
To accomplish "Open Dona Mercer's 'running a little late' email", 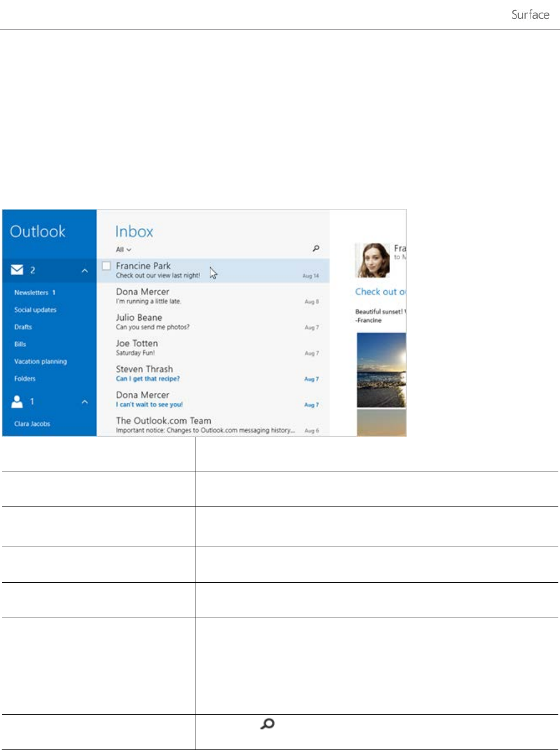I will pos(213,296).
